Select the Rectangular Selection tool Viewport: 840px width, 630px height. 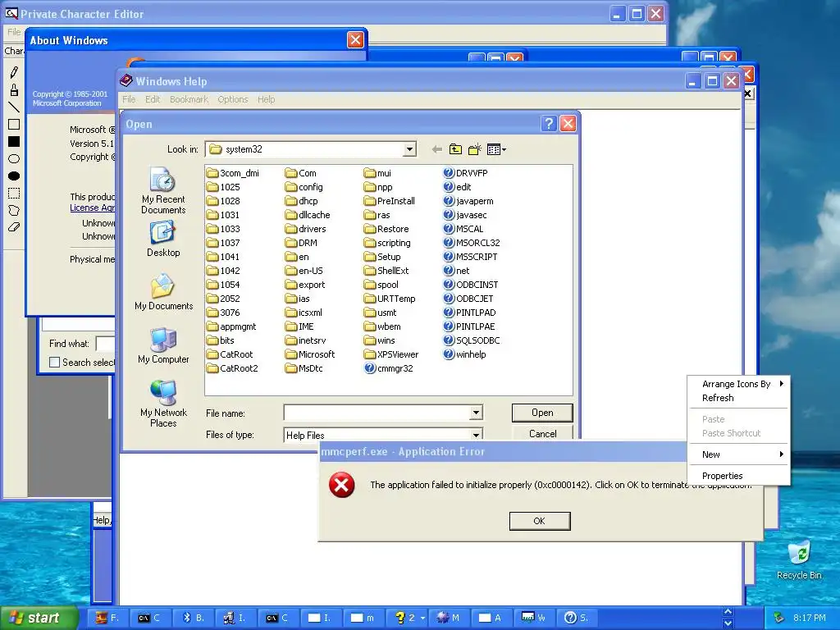(14, 194)
